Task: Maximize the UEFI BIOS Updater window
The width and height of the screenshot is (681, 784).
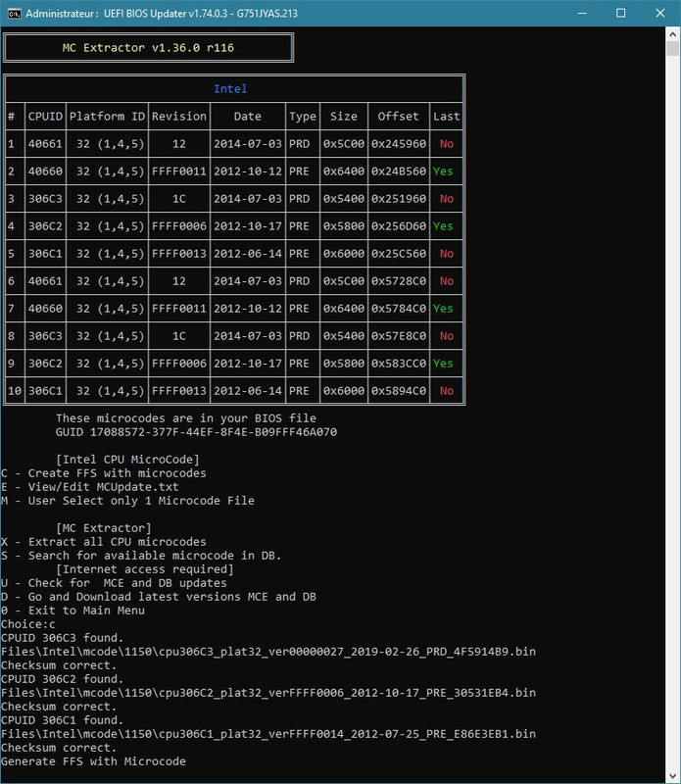Action: click(x=620, y=14)
